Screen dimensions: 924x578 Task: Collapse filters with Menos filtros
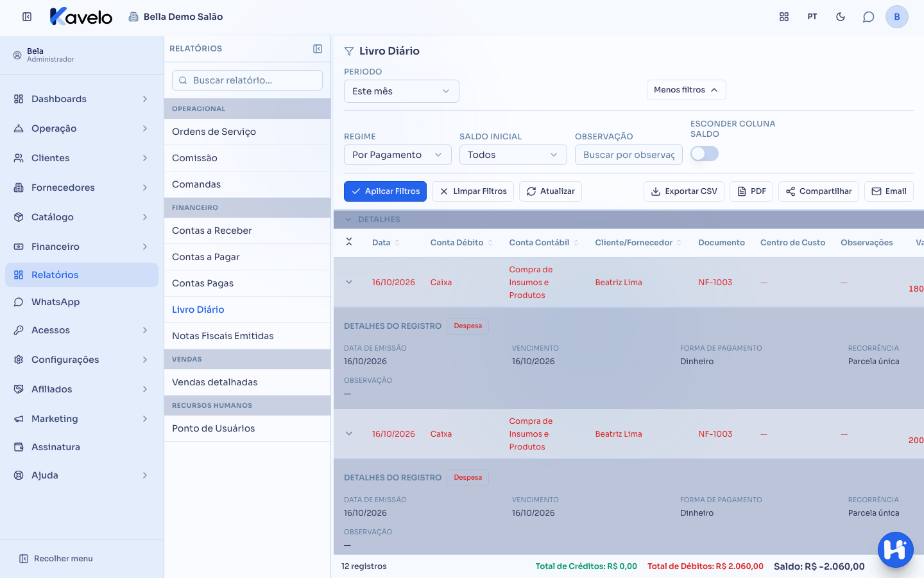[687, 90]
